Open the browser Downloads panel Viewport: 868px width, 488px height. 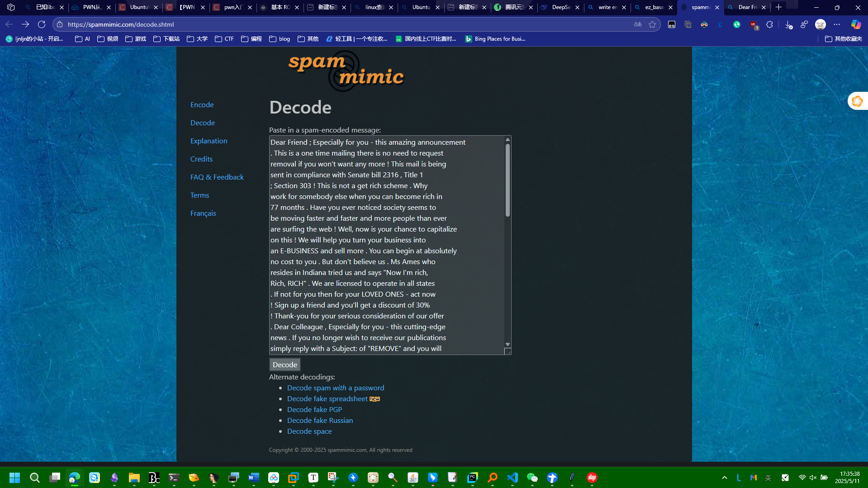pyautogui.click(x=789, y=25)
